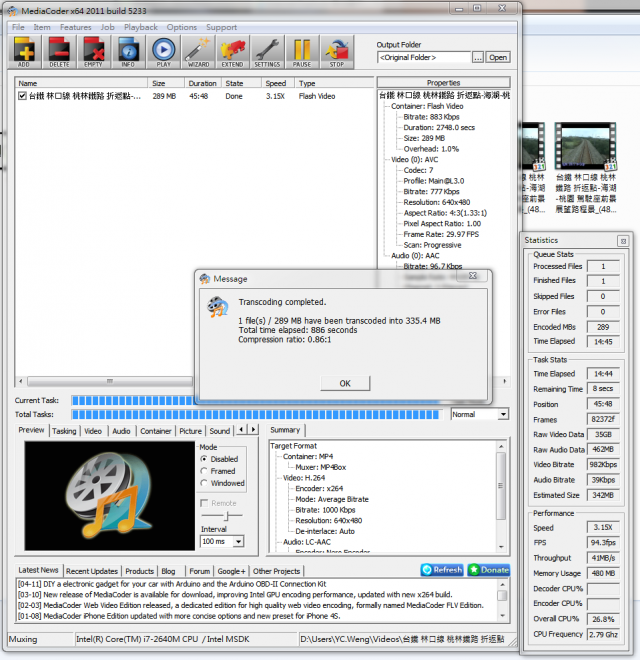Open the Recent Updates news tab
Viewport: 640px width, 661px height.
coord(92,571)
